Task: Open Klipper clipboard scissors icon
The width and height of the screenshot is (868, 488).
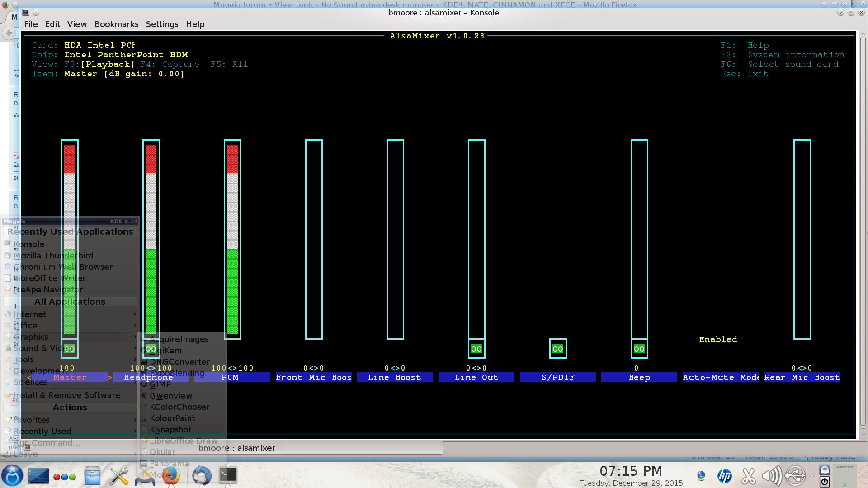Action: tap(749, 476)
